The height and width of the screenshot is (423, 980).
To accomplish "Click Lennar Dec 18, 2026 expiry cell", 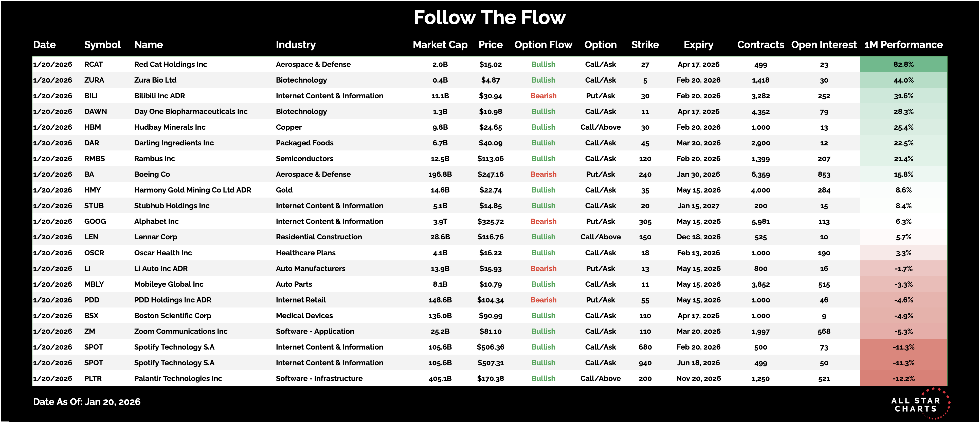I will coord(698,237).
